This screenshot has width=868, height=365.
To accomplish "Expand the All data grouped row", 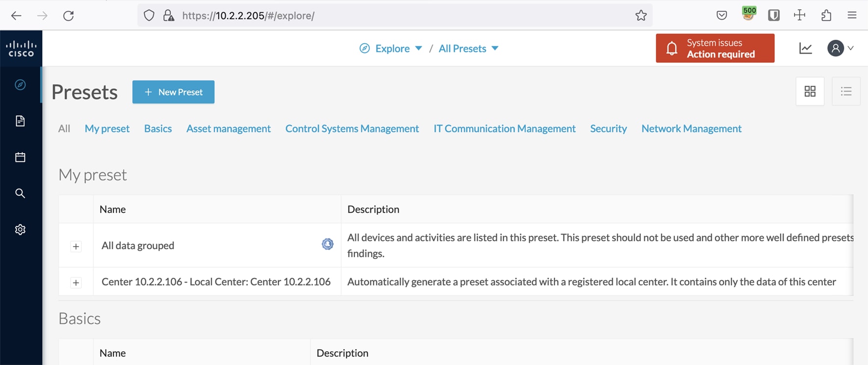I will click(76, 246).
